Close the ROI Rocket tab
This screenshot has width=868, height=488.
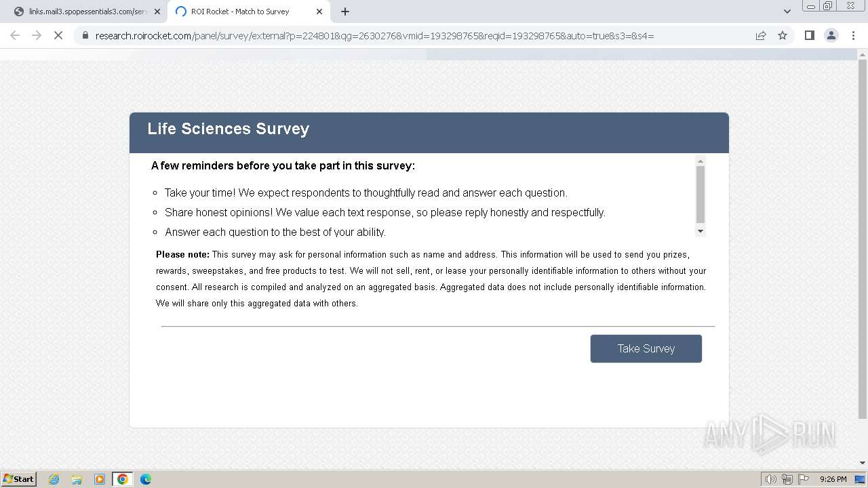click(319, 12)
